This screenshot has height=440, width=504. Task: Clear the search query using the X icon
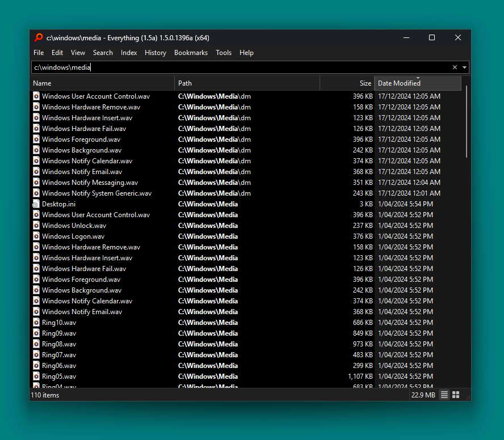point(455,67)
